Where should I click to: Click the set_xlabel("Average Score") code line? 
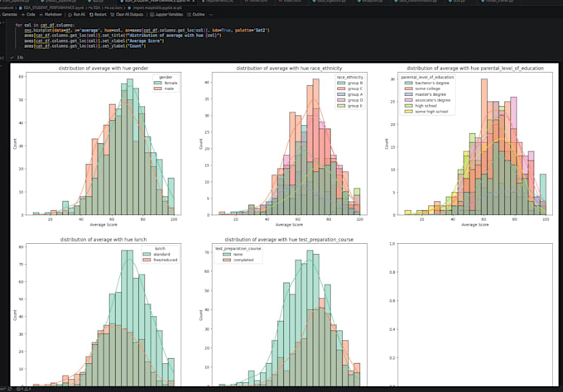click(94, 41)
